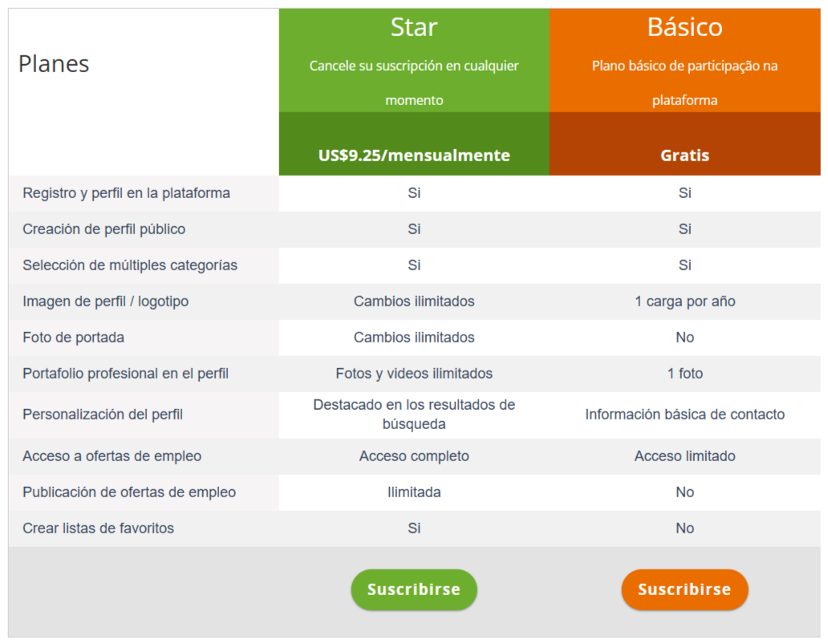Click the 'Personalización del perfil' label
Viewport: 828px width, 644px height.
(x=103, y=415)
